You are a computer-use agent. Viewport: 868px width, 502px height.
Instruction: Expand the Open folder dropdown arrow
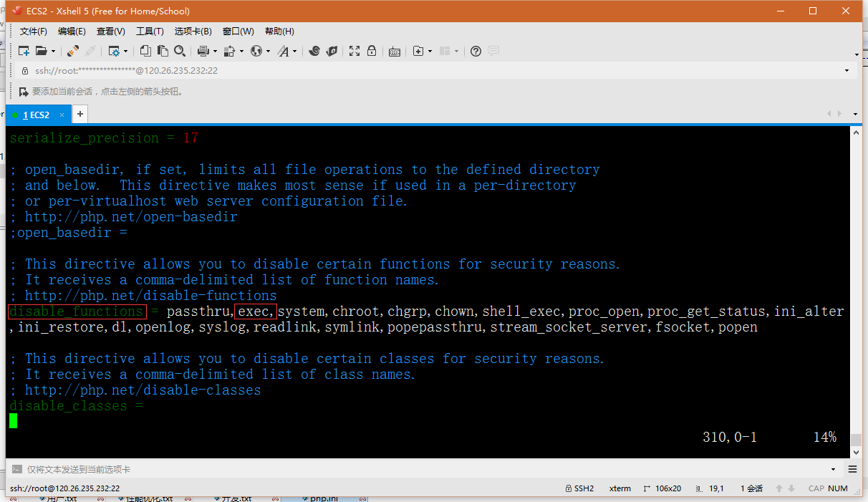pyautogui.click(x=53, y=52)
